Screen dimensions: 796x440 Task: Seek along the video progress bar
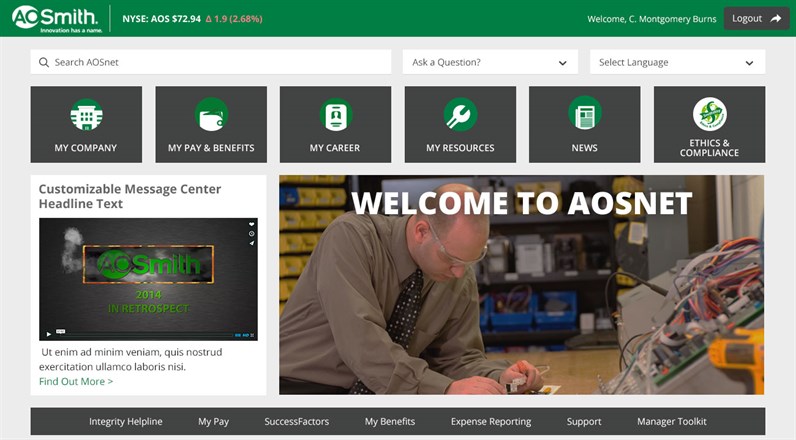click(147, 334)
